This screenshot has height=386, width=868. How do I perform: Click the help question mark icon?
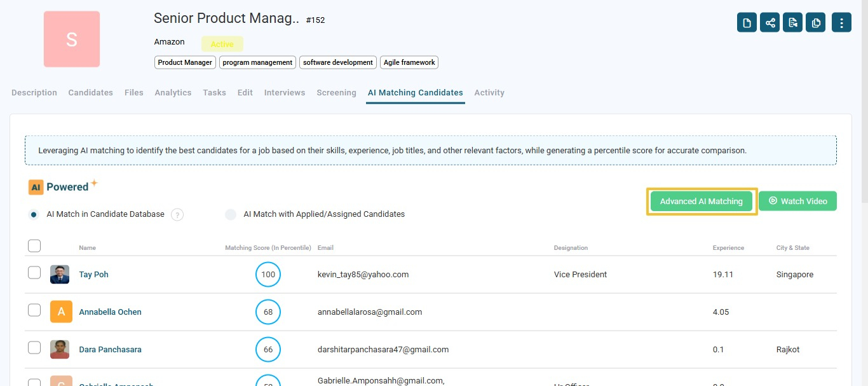click(177, 215)
